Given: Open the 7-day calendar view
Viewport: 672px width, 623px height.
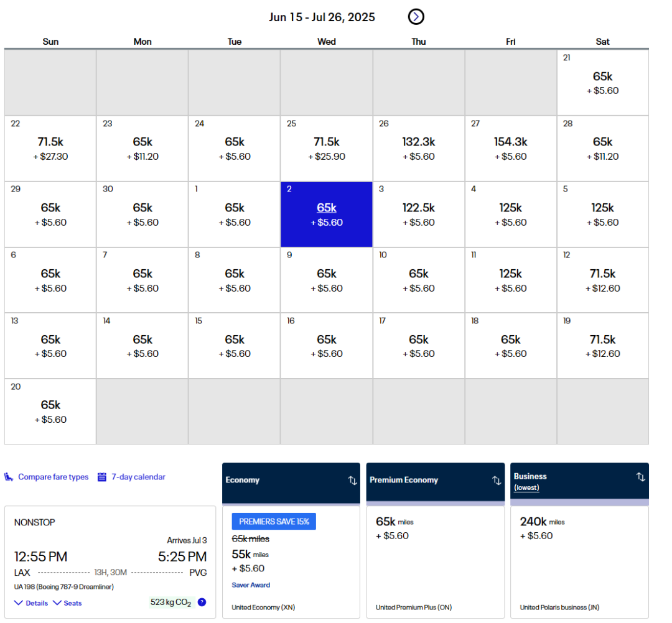Looking at the screenshot, I should tap(138, 477).
